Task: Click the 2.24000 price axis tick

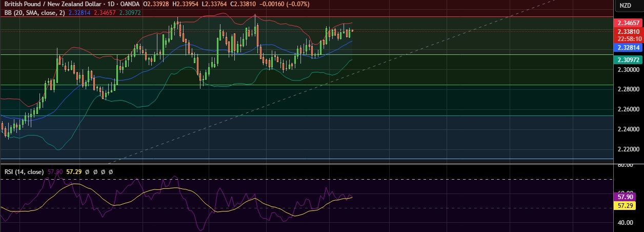Action: click(628, 129)
